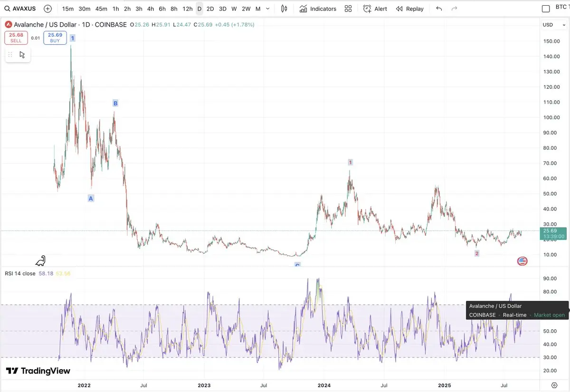Grab the floating toolbar drag handle

(x=10, y=55)
